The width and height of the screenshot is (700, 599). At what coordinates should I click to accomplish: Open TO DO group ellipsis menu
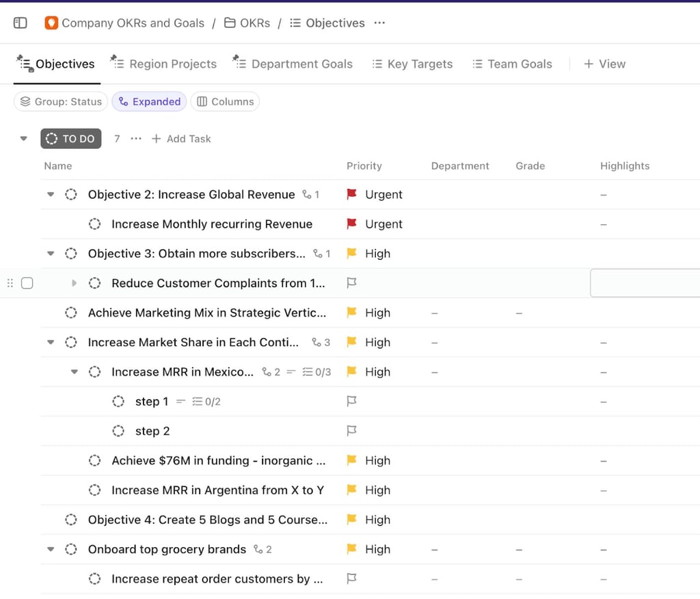(136, 139)
